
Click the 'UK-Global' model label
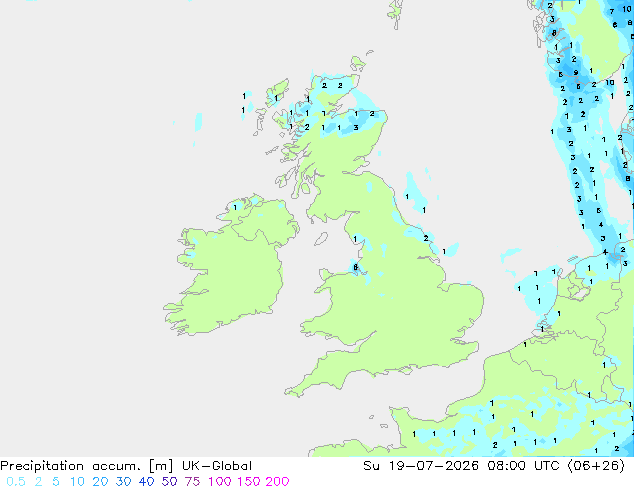217,466
